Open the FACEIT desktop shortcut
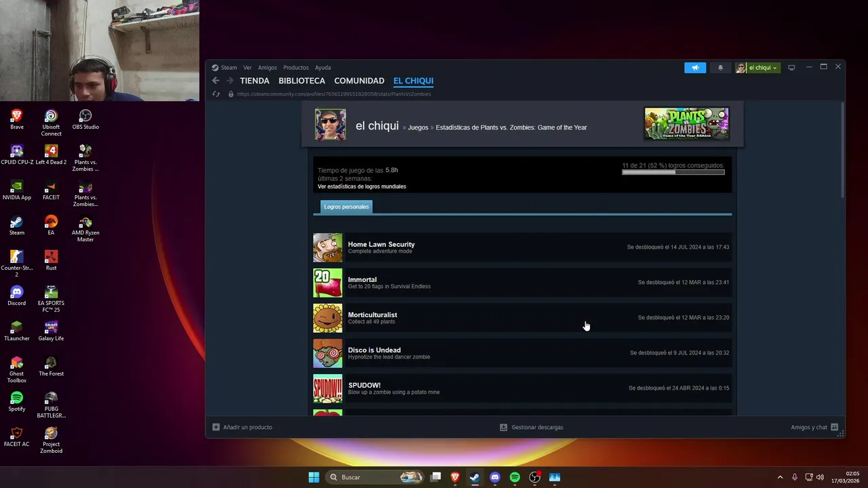Screen dimensions: 868x488 pos(51,190)
